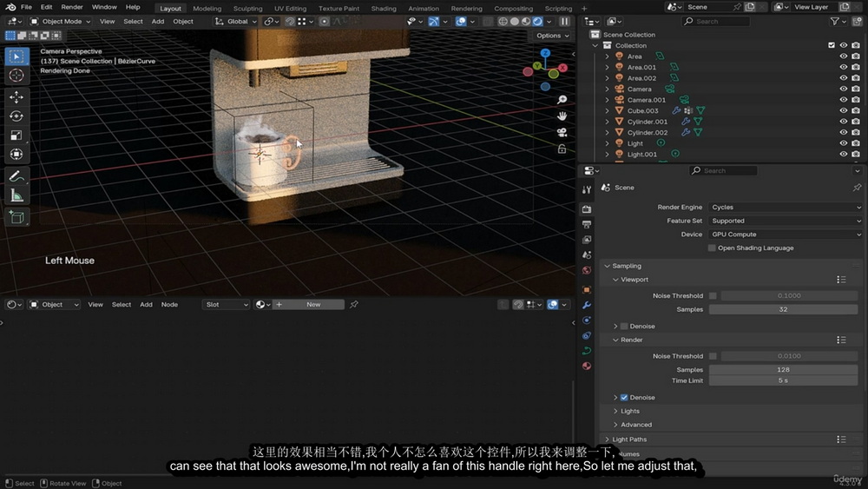Open Global transform orientation dropdown

tap(236, 22)
